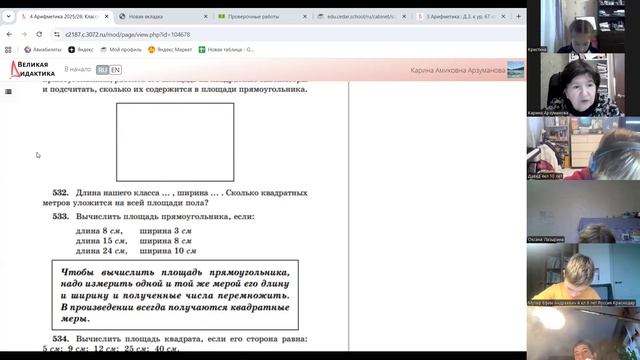Open the tab search dropdown arrow
640x360 pixels.
(9, 16)
